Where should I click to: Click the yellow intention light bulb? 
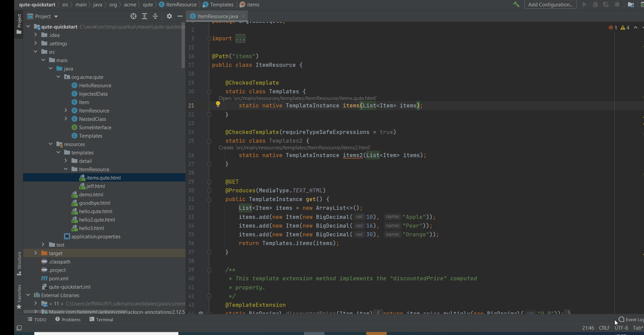pos(218,104)
